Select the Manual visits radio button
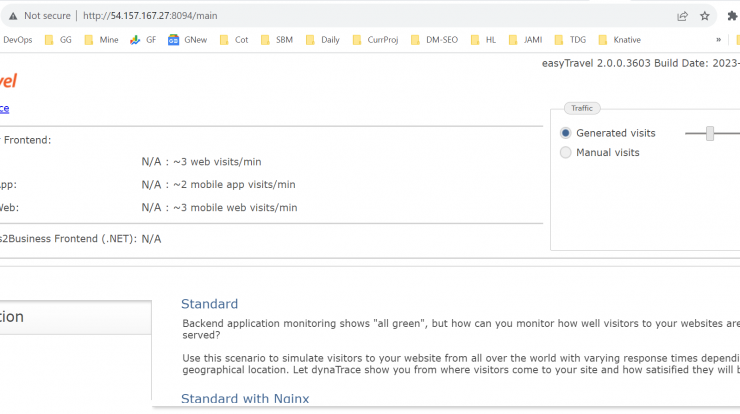 [x=565, y=152]
